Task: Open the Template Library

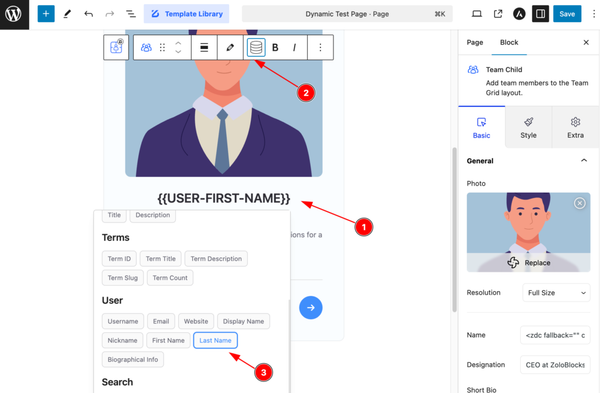Action: coord(186,14)
